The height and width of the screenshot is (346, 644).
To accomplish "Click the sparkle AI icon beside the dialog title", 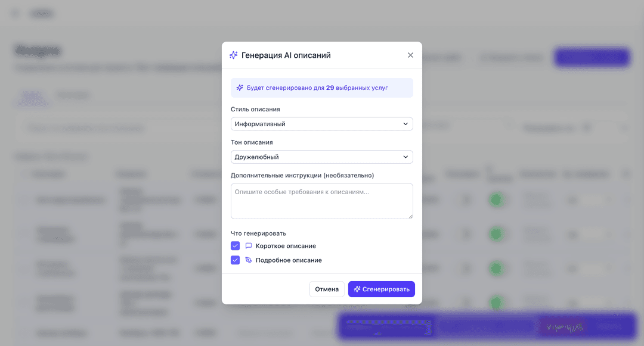I will pos(233,54).
